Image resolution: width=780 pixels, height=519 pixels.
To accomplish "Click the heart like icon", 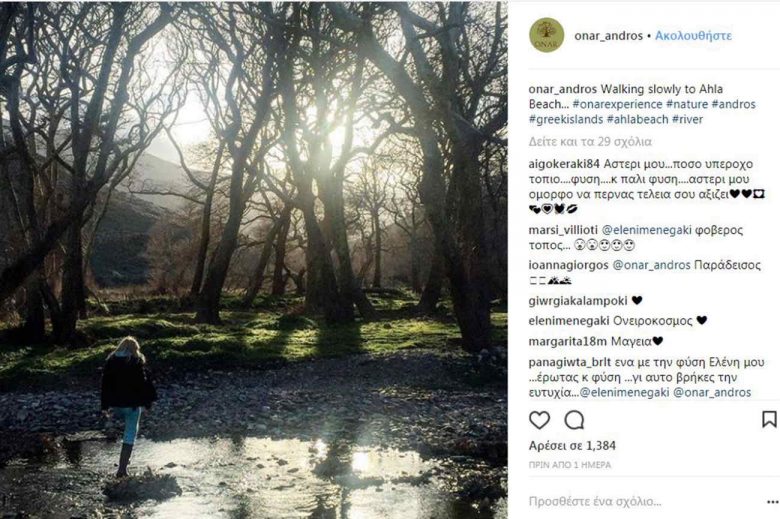I will point(539,420).
